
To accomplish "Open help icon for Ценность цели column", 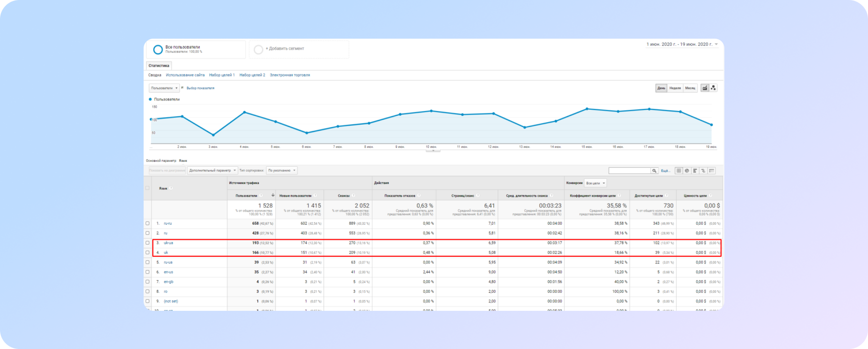I will [710, 196].
